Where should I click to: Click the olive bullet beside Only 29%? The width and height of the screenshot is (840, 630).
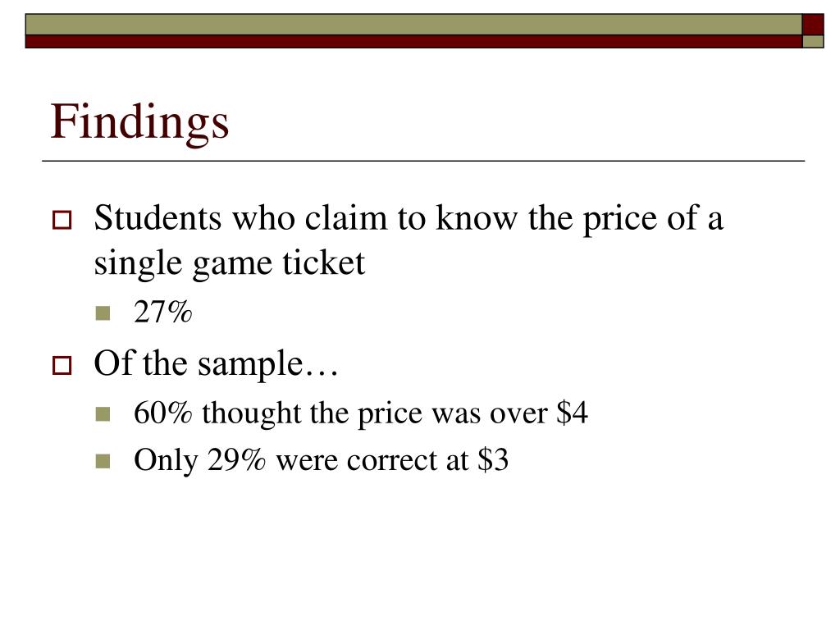pyautogui.click(x=103, y=461)
